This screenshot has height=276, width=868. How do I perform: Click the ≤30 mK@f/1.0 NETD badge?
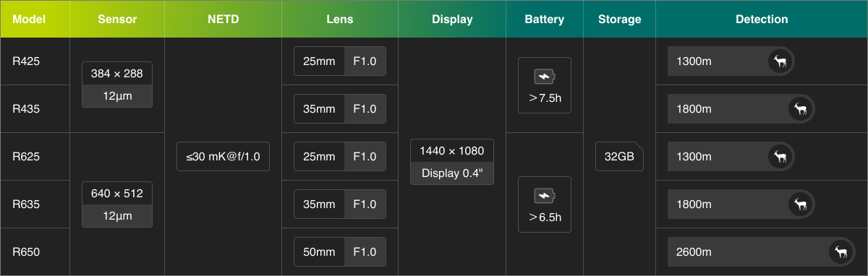pos(223,157)
